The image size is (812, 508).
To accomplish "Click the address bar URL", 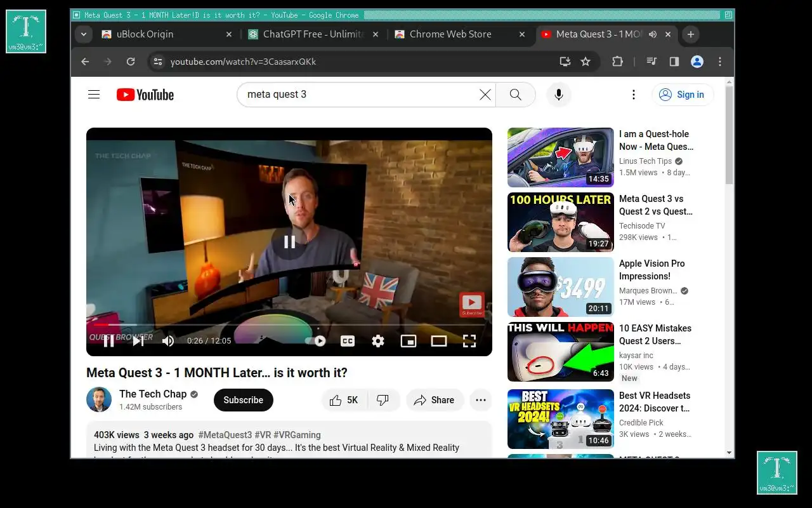I will (x=243, y=62).
